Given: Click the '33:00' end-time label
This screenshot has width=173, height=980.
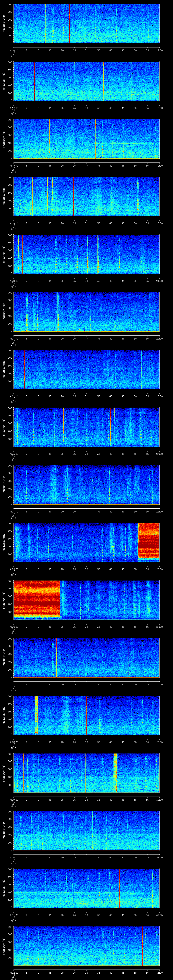Looking at the screenshot, I should point(159,972).
